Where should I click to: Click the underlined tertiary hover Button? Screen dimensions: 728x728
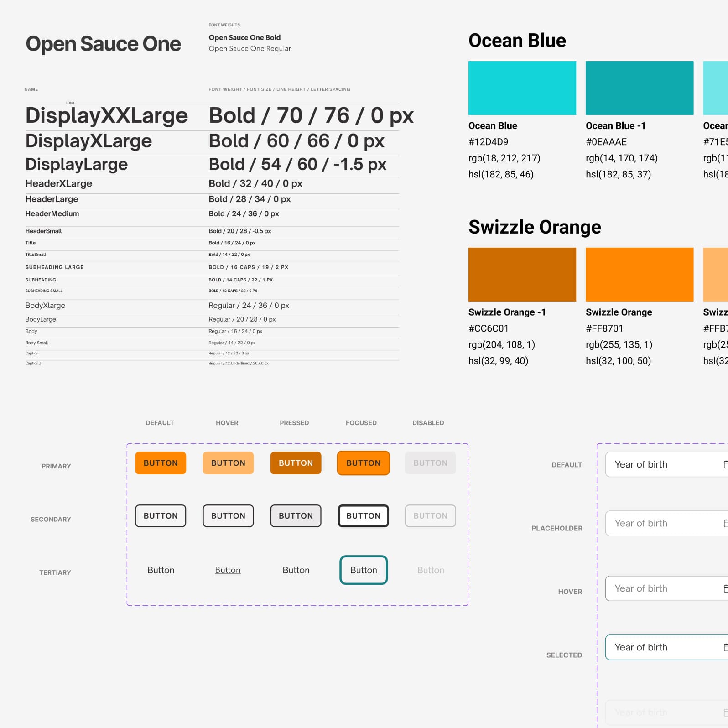(x=228, y=570)
